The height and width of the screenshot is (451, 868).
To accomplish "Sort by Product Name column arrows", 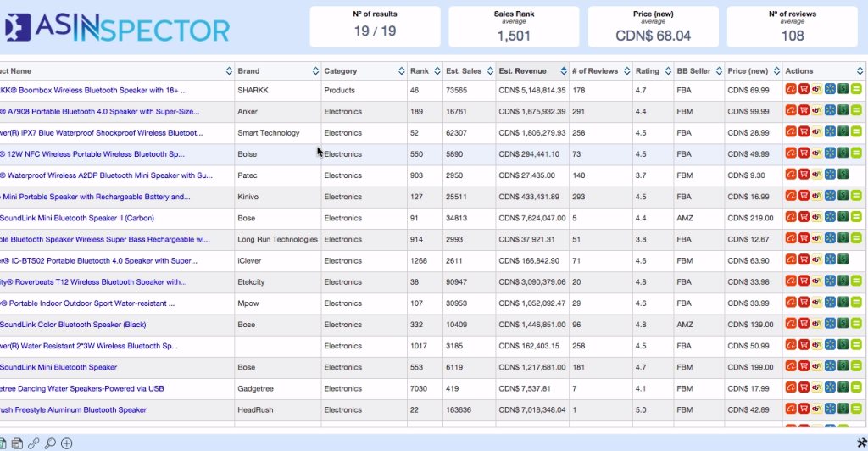I will (229, 71).
